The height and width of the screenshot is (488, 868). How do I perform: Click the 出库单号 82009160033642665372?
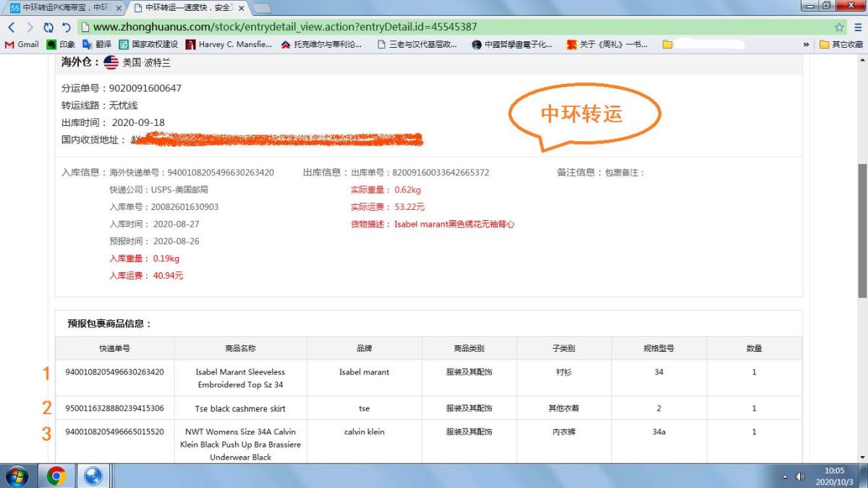click(x=420, y=172)
